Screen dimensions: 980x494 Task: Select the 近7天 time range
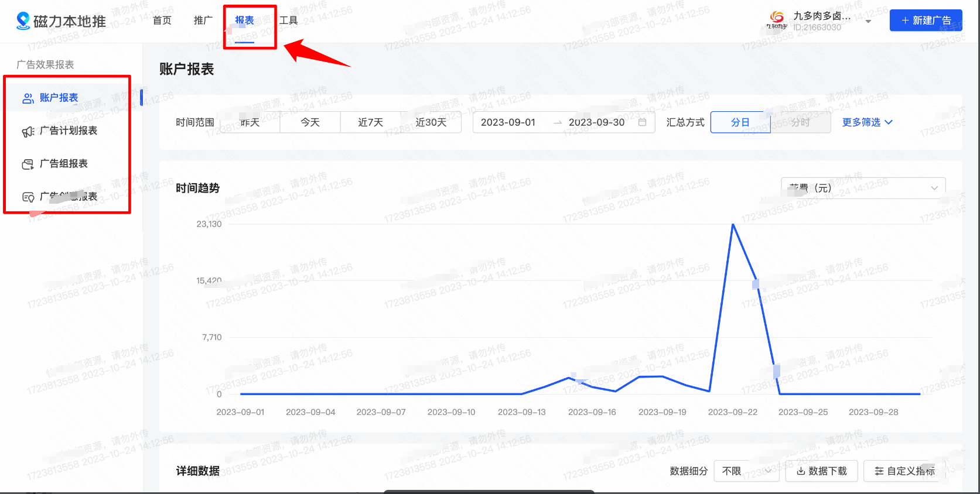(x=370, y=122)
